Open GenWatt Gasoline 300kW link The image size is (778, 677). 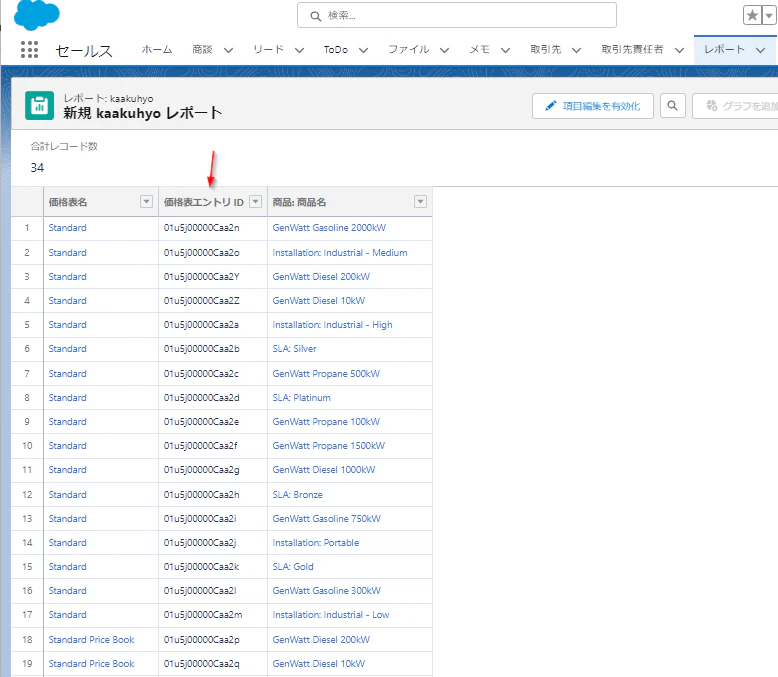coord(326,591)
